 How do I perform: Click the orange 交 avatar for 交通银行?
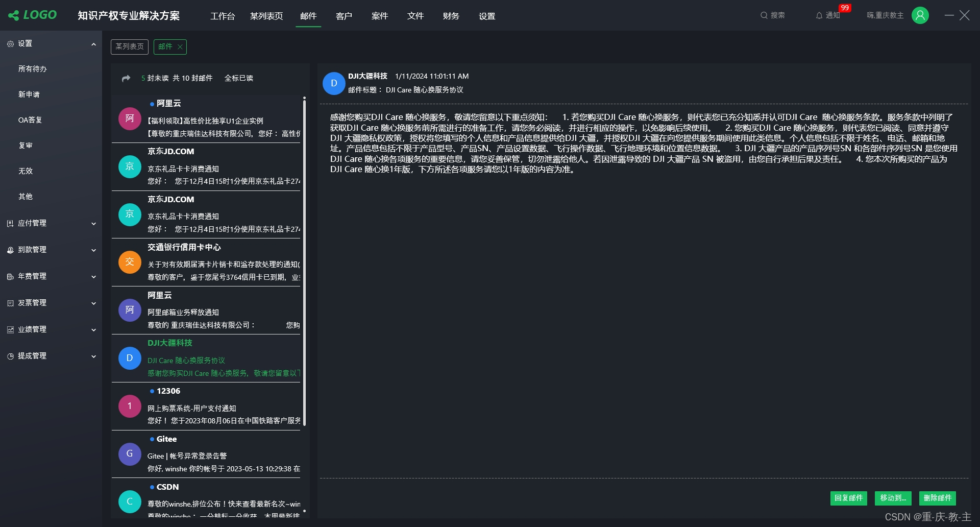click(x=130, y=262)
